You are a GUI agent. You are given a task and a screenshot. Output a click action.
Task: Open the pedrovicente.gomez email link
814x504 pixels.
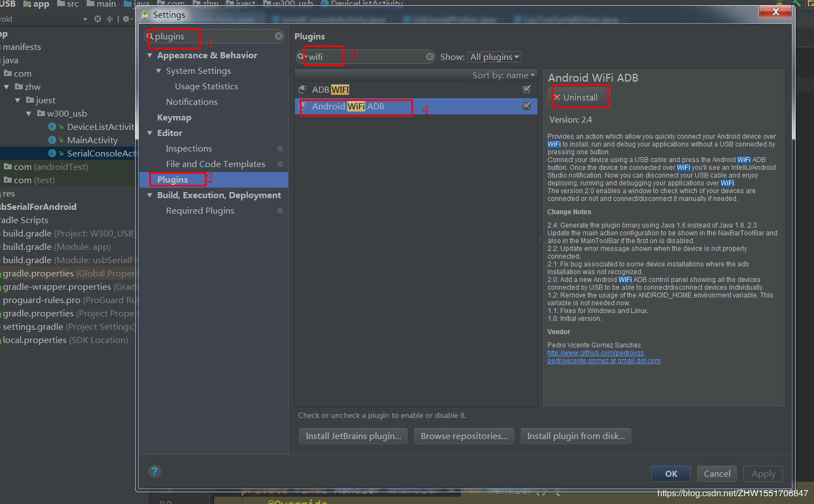click(x=604, y=361)
